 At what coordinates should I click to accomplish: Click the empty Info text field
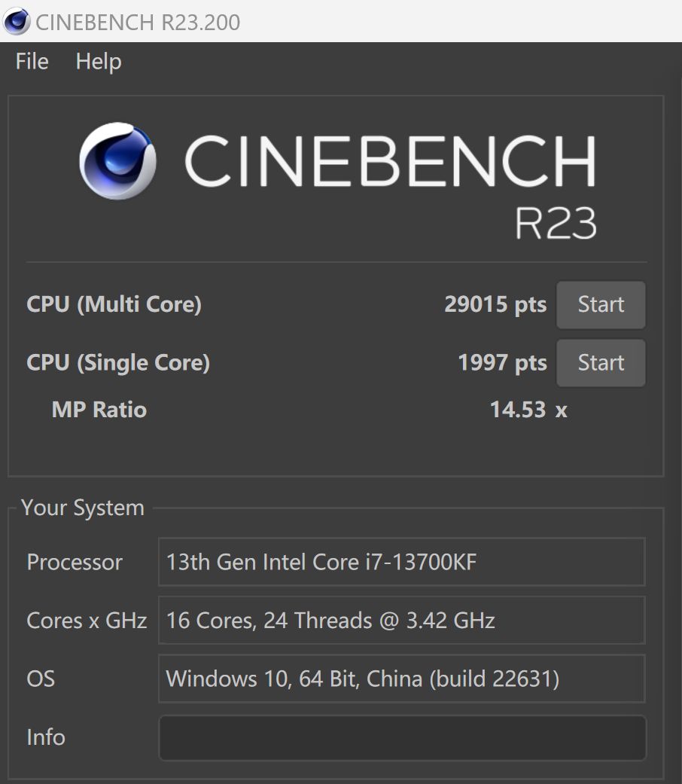pos(402,737)
